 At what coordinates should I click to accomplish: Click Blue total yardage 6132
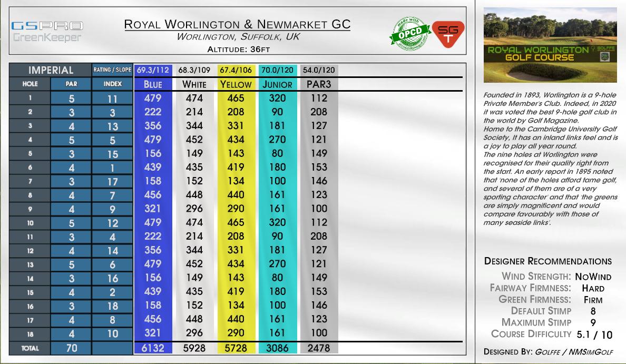(x=153, y=348)
